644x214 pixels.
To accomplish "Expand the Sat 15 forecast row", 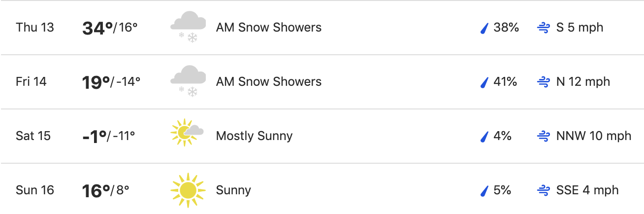I will [x=322, y=136].
